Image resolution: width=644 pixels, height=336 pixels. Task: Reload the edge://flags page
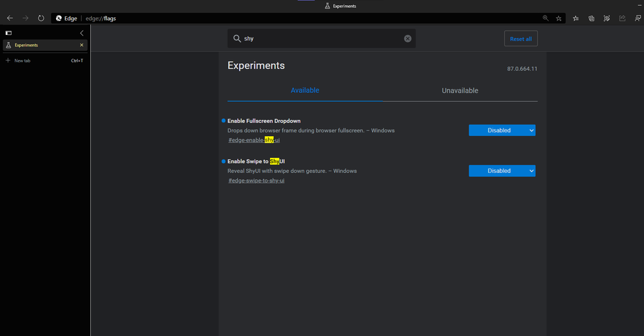coord(41,18)
